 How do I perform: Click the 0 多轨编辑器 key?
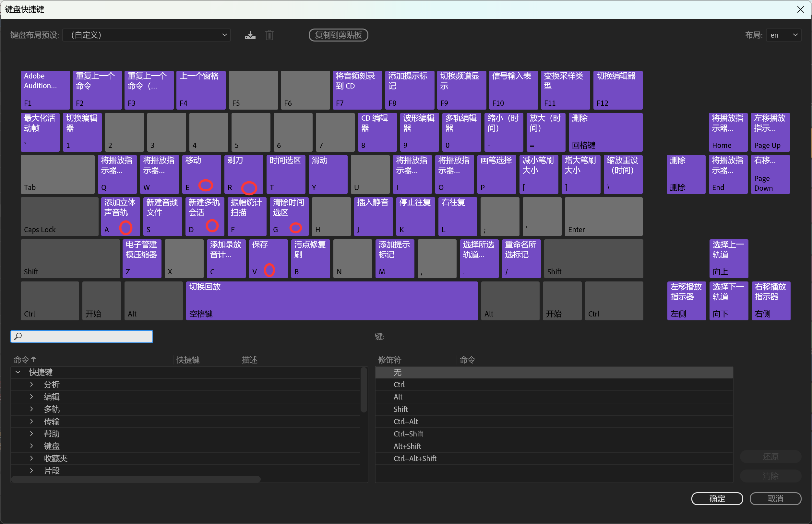point(462,132)
